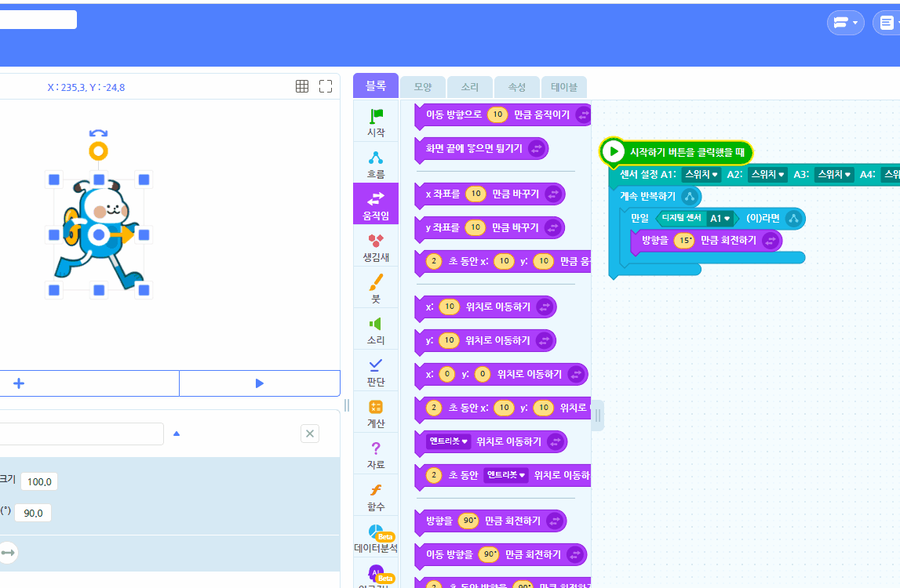Click the object size input field showing 100,0
Image resolution: width=900 pixels, height=588 pixels.
39,481
